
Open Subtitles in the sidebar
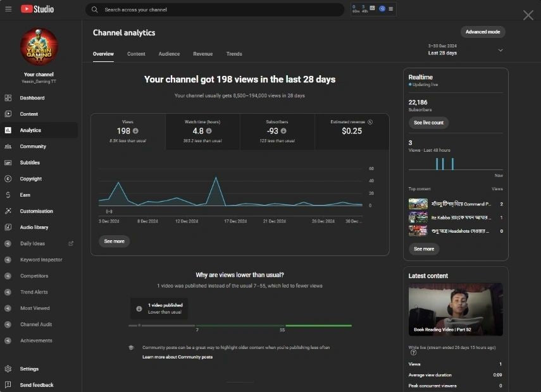[30, 162]
